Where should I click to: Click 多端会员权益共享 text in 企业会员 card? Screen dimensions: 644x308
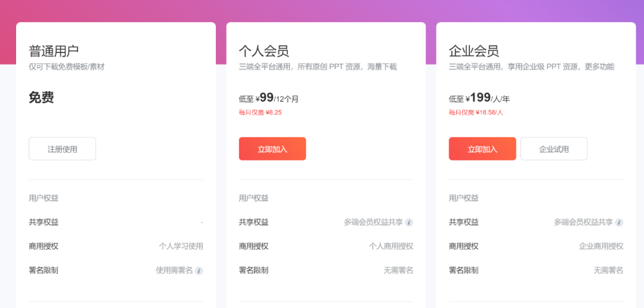[x=583, y=223]
